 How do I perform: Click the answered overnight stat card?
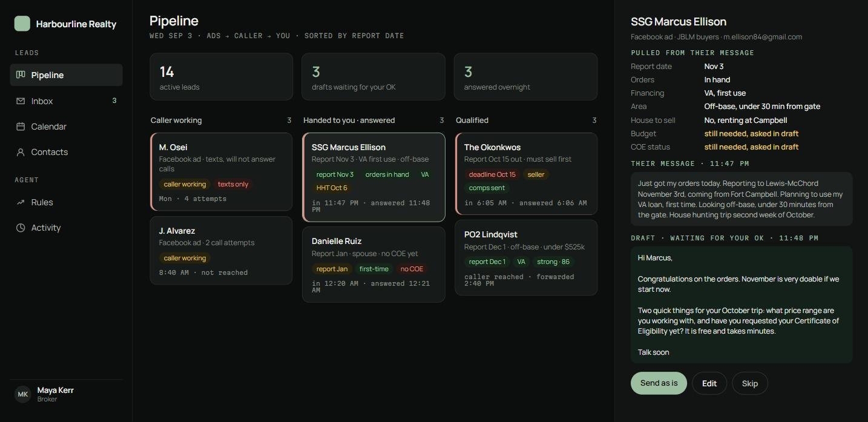[x=526, y=77]
